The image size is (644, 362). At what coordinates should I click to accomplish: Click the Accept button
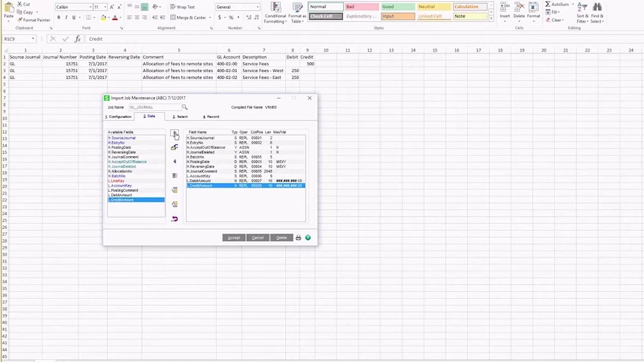pos(234,237)
